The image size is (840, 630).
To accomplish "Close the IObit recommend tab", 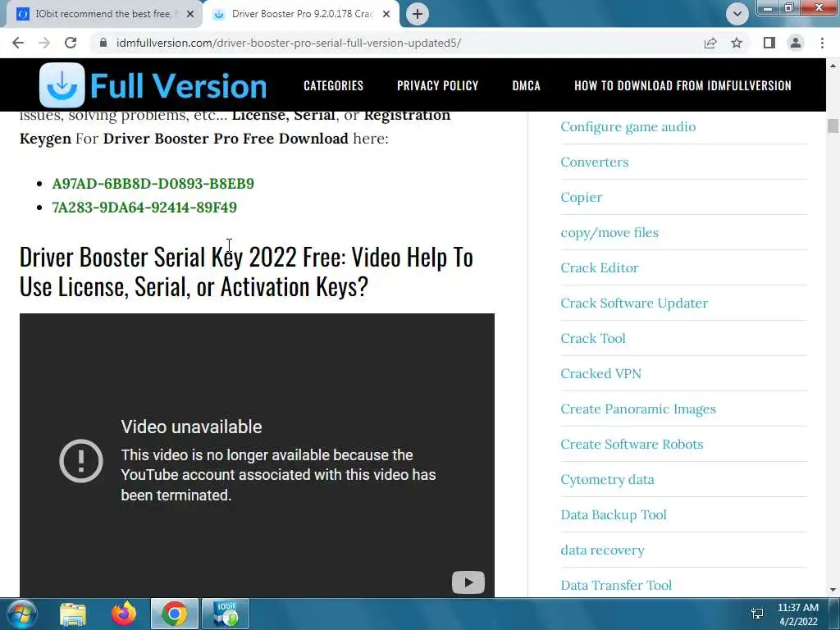I will coord(189,14).
